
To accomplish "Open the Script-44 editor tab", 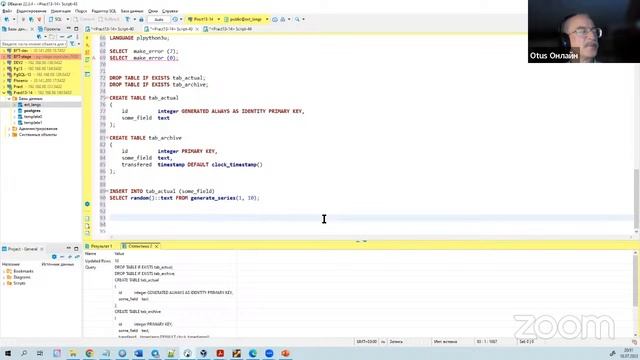I will 228,29.
